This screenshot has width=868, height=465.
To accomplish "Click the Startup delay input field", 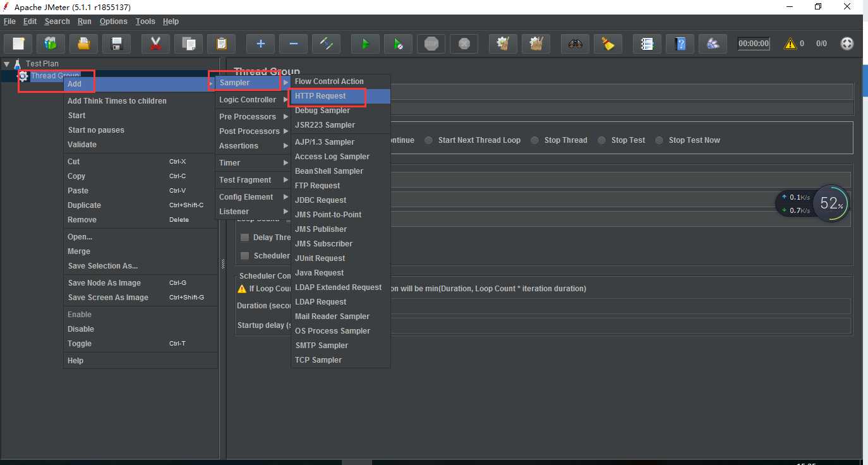I will pyautogui.click(x=620, y=326).
